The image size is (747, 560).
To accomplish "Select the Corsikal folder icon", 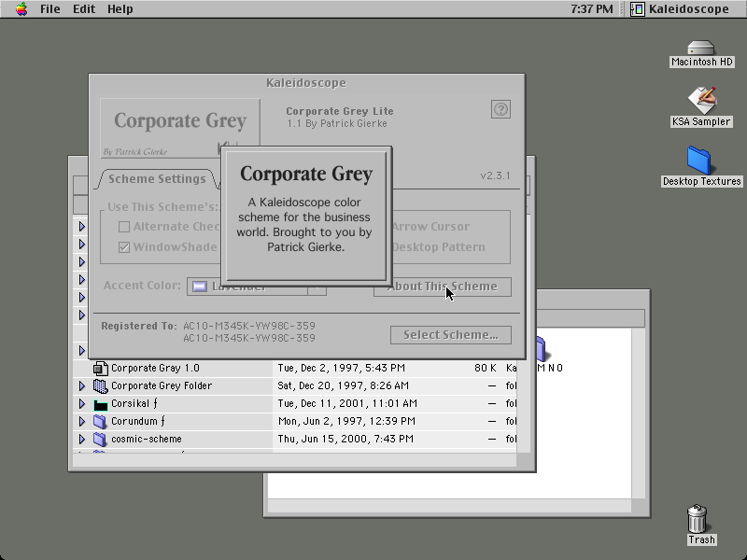I will click(x=101, y=404).
